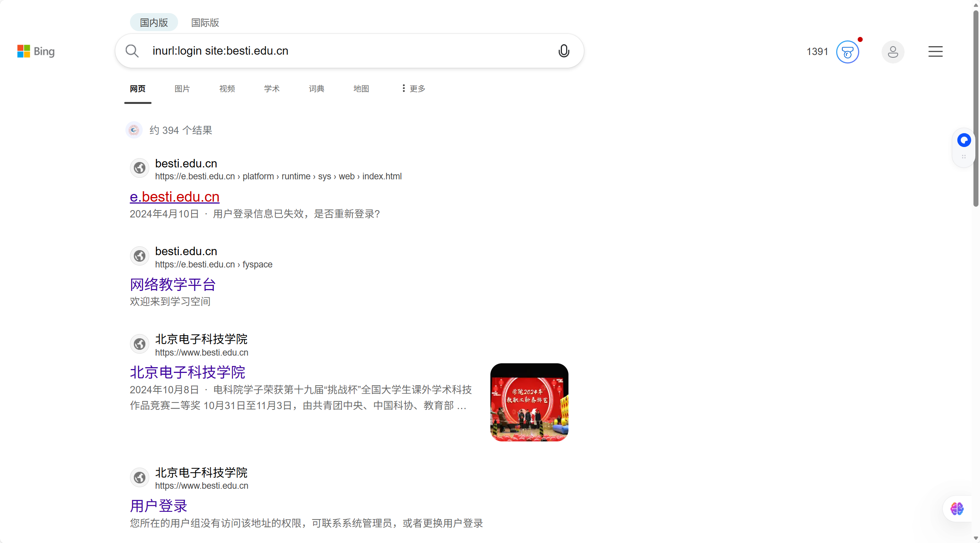
Task: Open the 图片 results tab
Action: tap(182, 89)
